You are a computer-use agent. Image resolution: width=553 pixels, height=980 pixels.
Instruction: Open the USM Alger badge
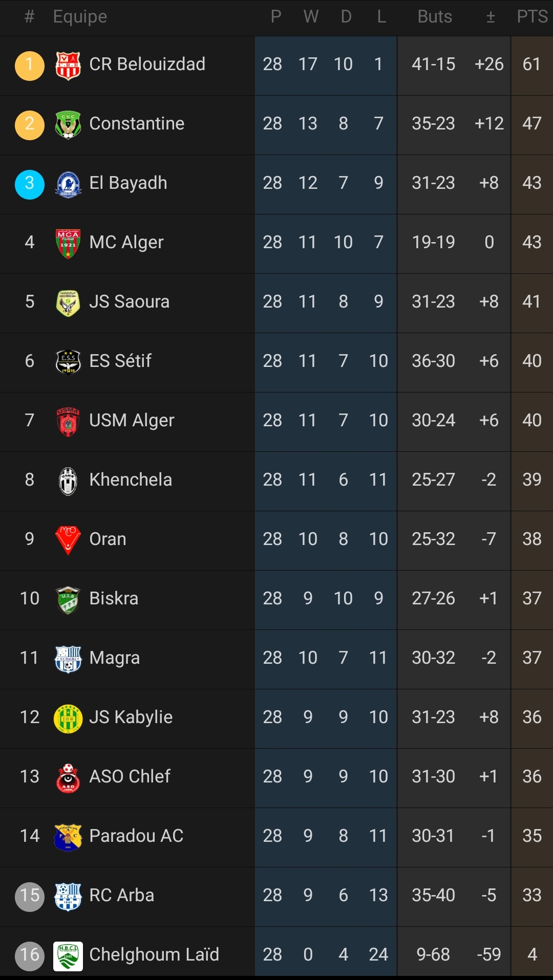point(68,422)
